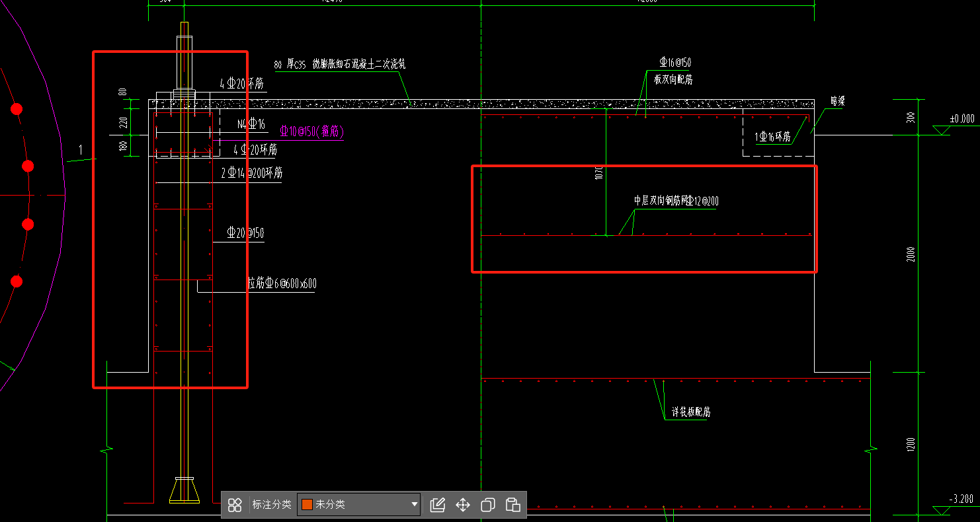Click the paste clipboard icon in the toolbar

(512, 505)
